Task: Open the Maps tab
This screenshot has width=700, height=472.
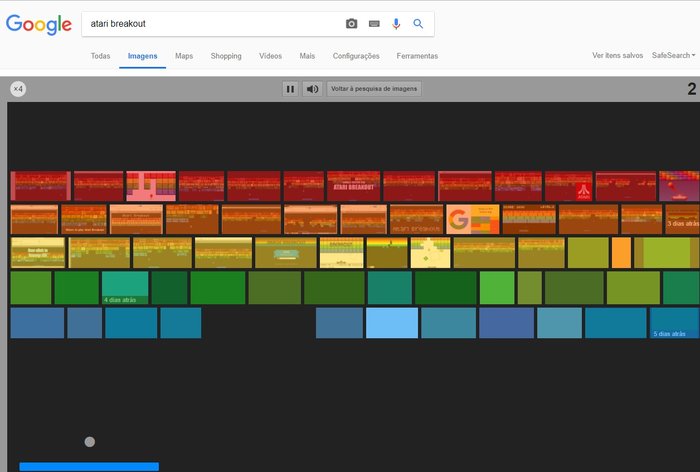Action: point(184,56)
